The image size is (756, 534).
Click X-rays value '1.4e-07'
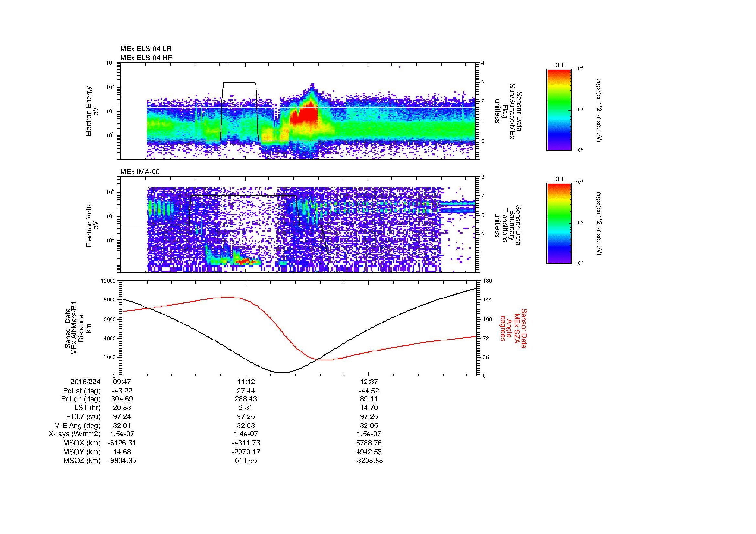(x=246, y=434)
